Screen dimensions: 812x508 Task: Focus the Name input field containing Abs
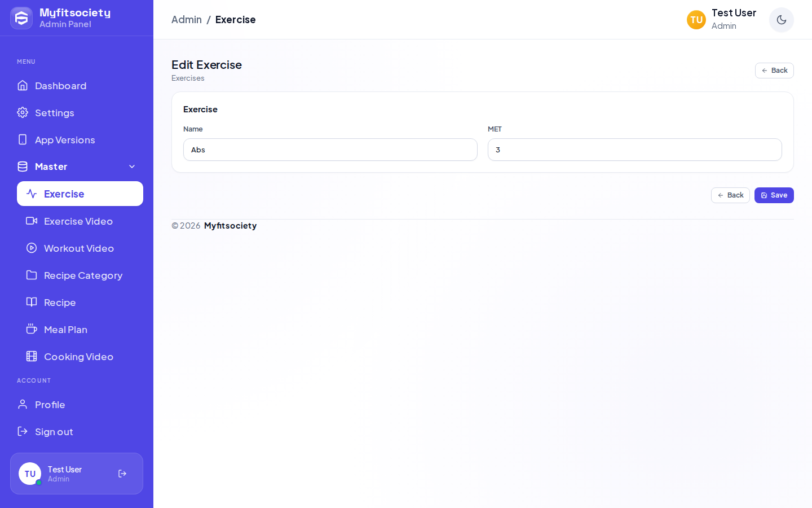tap(330, 150)
